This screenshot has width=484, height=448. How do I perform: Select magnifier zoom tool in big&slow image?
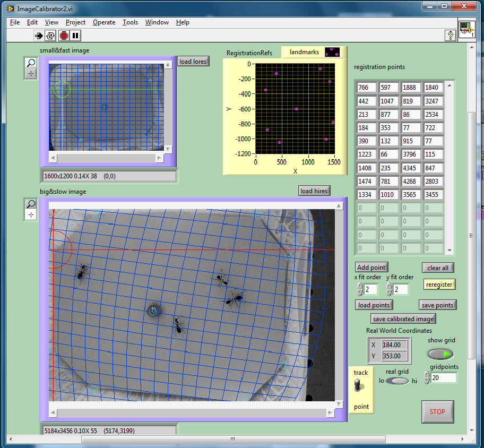tap(31, 203)
